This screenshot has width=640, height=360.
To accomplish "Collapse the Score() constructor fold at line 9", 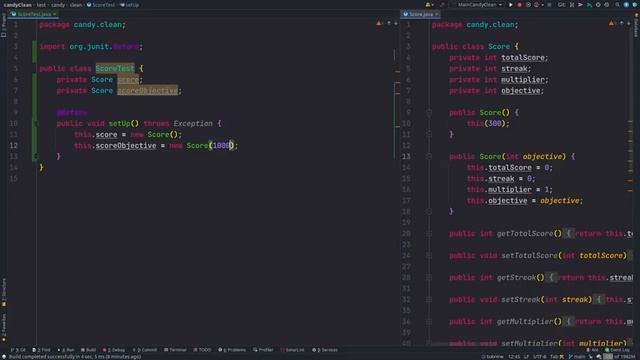I will point(429,113).
